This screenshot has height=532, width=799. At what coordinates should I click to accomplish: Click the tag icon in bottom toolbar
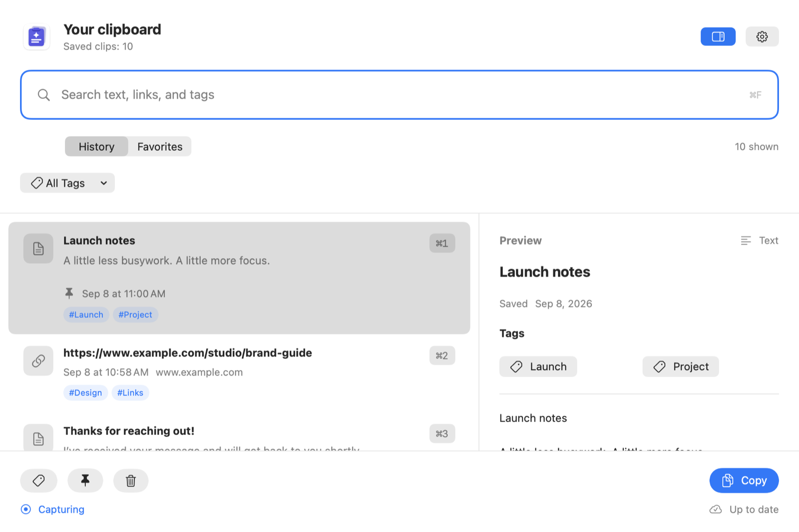click(38, 481)
